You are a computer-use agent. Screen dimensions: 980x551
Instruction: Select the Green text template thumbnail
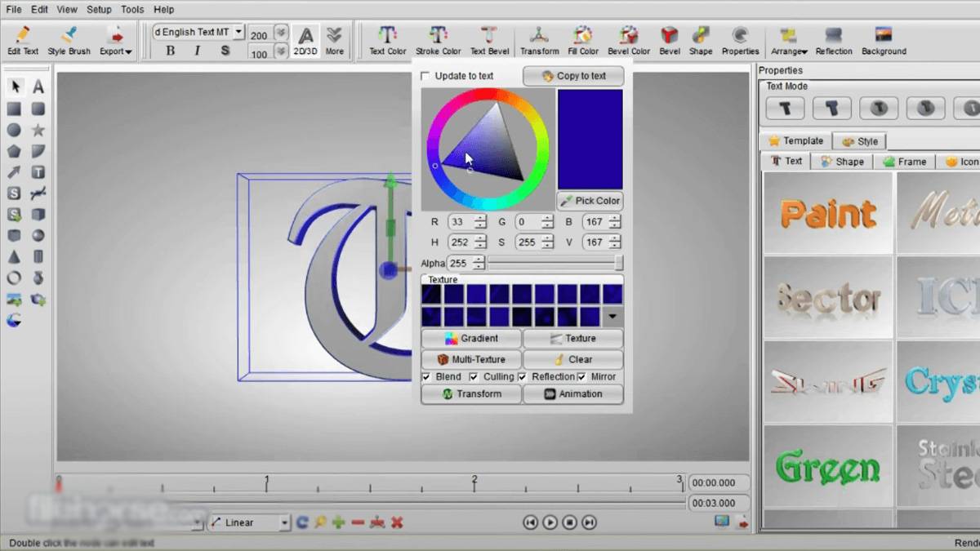coord(828,466)
